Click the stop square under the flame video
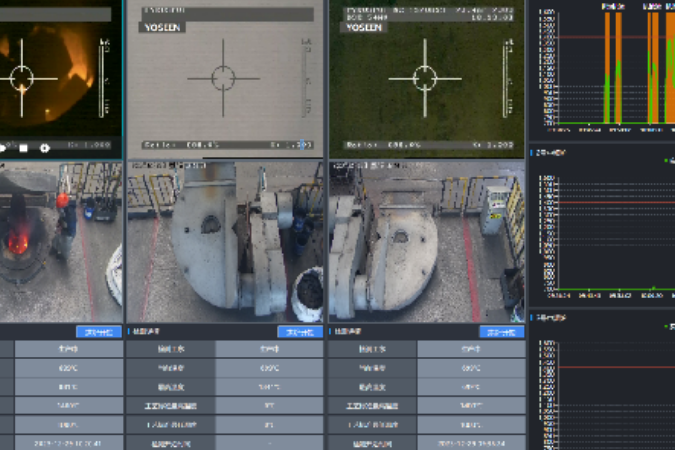The height and width of the screenshot is (450, 675). tap(23, 148)
